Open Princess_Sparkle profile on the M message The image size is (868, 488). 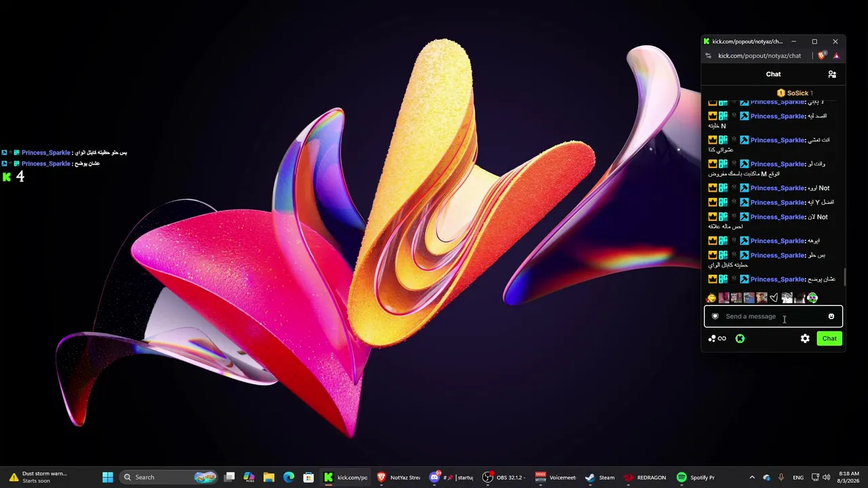pos(778,164)
